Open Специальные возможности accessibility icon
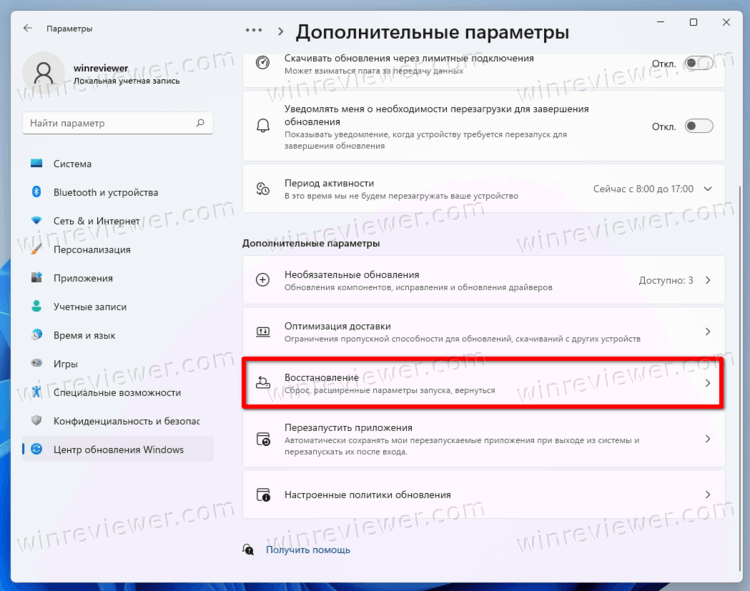750x591 pixels. click(37, 393)
